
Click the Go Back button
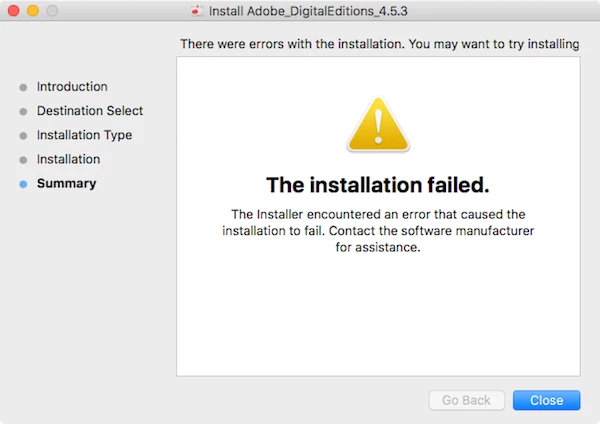466,400
